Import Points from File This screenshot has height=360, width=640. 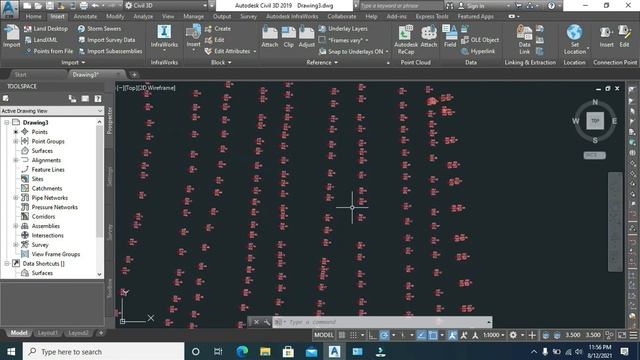coord(49,51)
